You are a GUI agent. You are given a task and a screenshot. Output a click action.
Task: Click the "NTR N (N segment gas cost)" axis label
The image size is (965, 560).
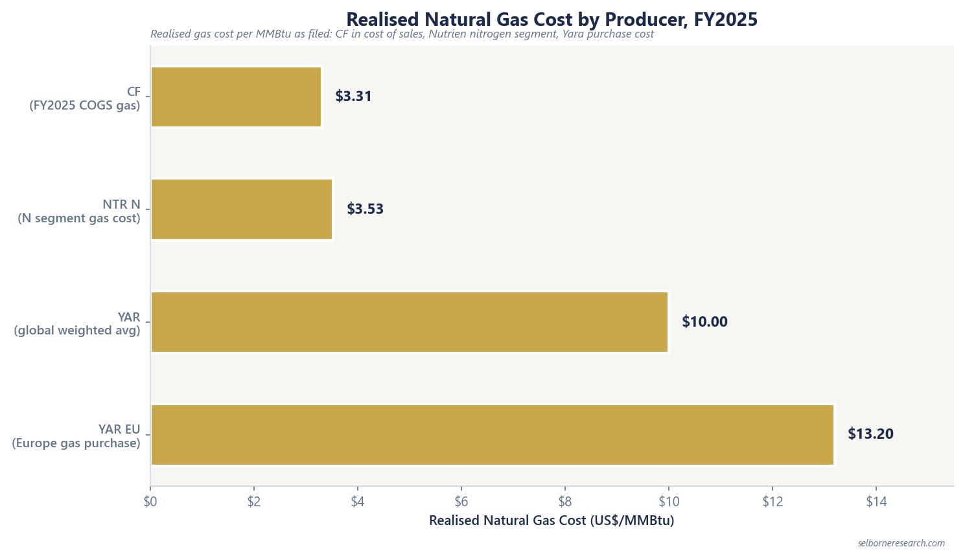[x=79, y=211]
